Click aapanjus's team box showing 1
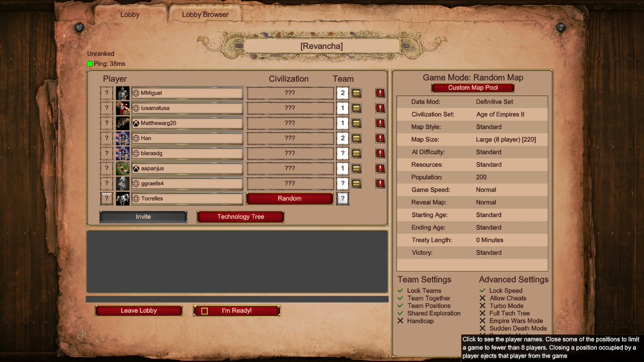Image resolution: width=644 pixels, height=362 pixels. [x=343, y=168]
